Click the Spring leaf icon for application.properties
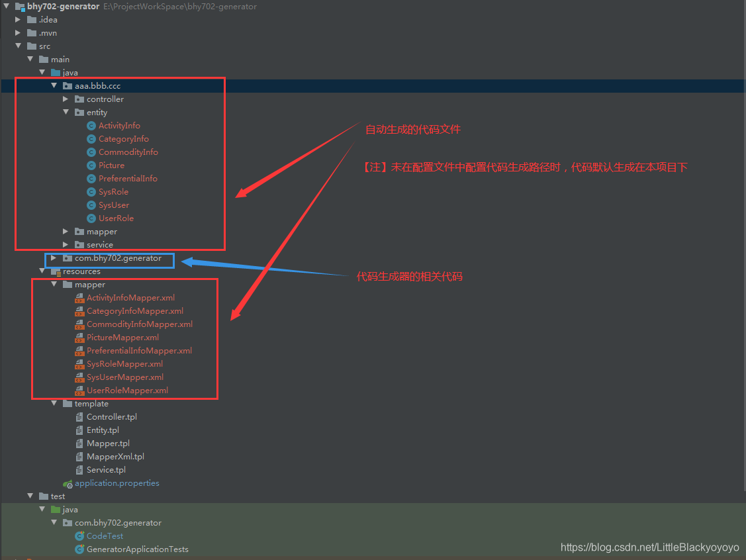 [x=68, y=483]
